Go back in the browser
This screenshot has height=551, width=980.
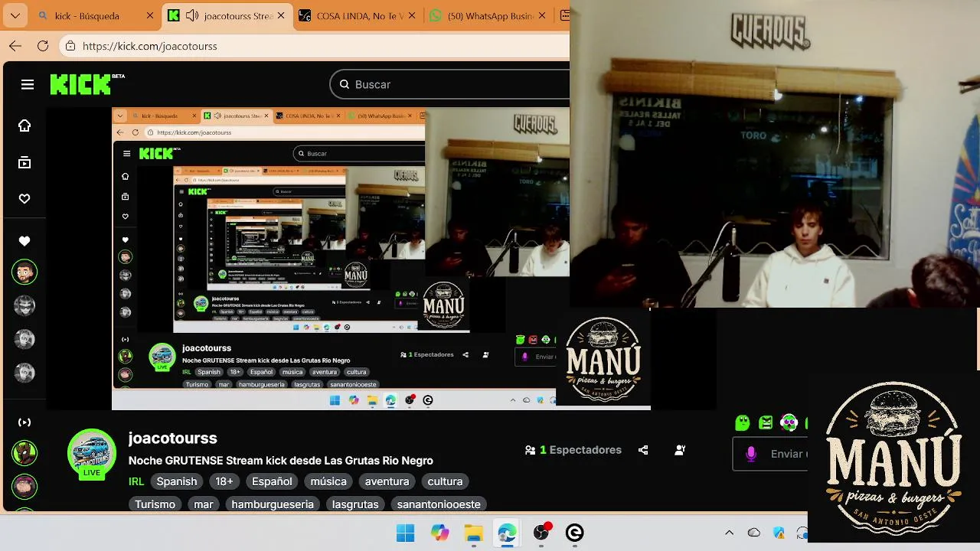(x=15, y=46)
